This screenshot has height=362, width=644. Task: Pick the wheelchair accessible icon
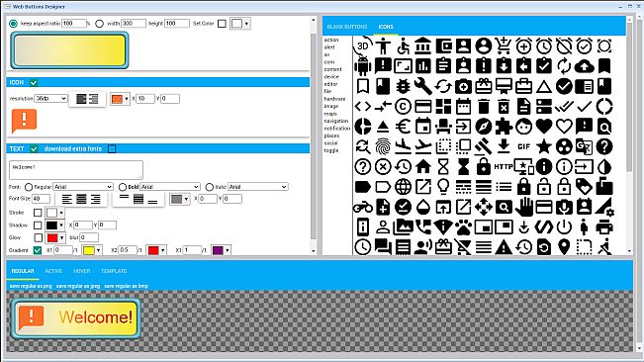pyautogui.click(x=403, y=45)
